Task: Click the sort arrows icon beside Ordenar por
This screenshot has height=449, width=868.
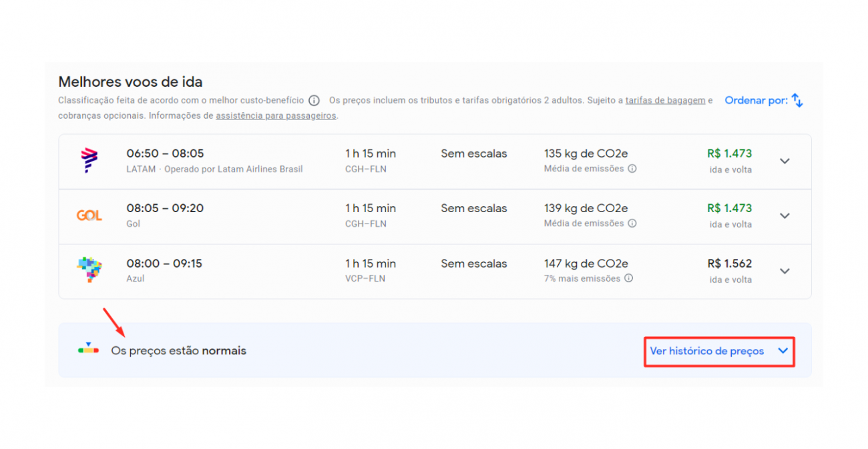Action: [x=799, y=100]
